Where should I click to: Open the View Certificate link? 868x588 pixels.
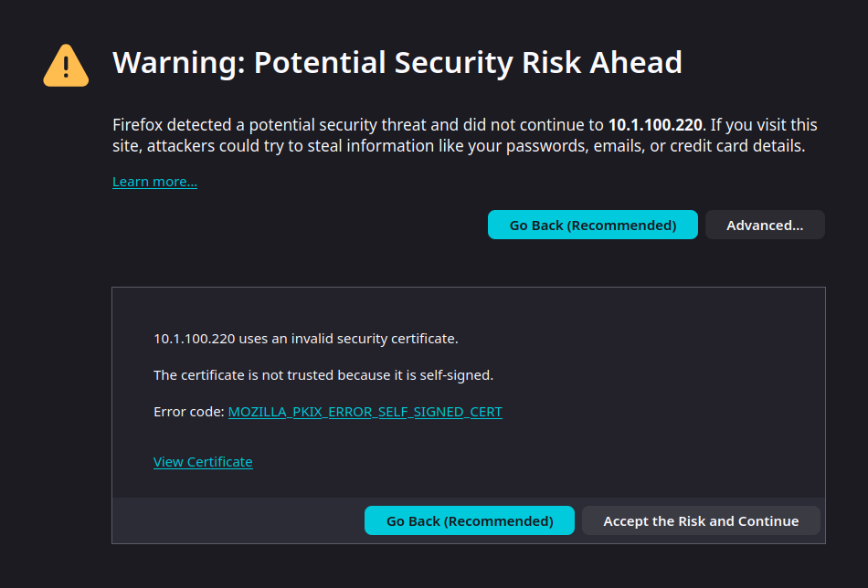point(203,462)
